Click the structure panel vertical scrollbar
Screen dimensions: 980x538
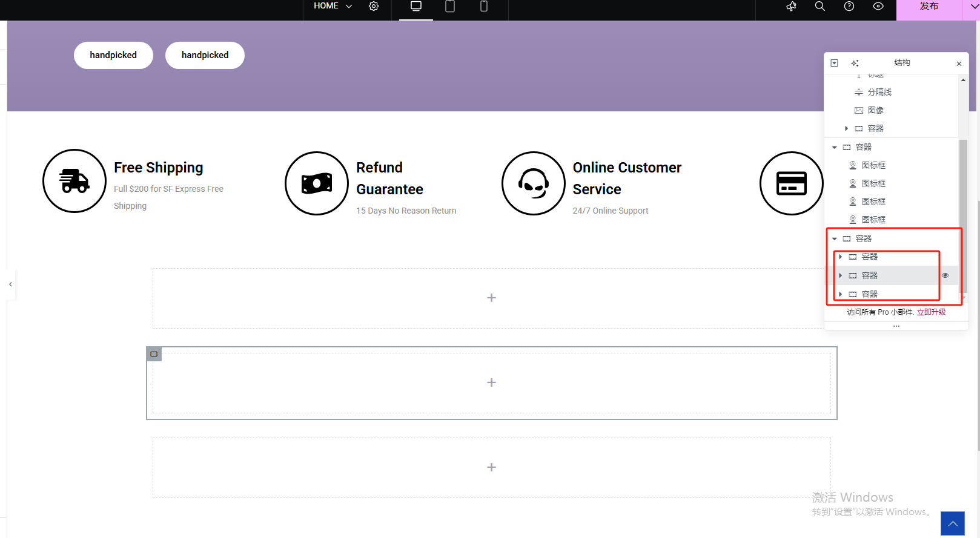pos(963,182)
